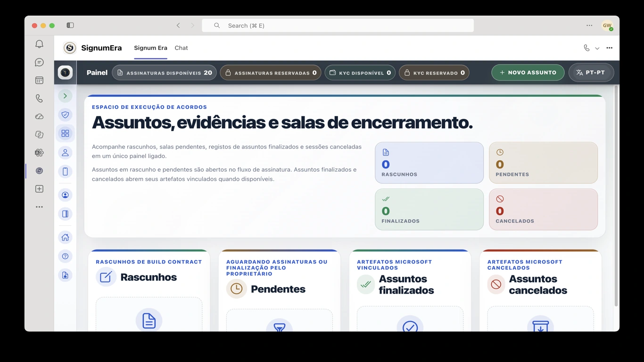The image size is (644, 362).
Task: Expand the SignumEra sidebar with the green chevron
Action: pos(65,96)
